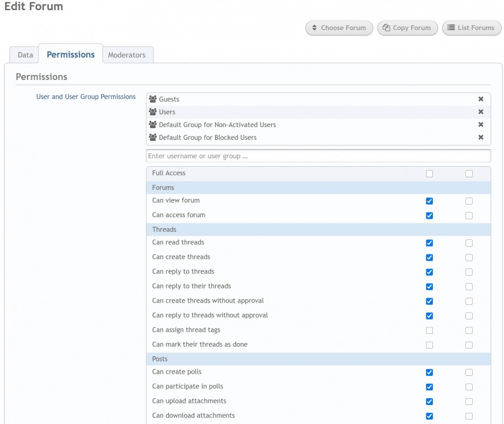Uncheck Can create polls permission
The image size is (504, 424).
[x=429, y=373]
